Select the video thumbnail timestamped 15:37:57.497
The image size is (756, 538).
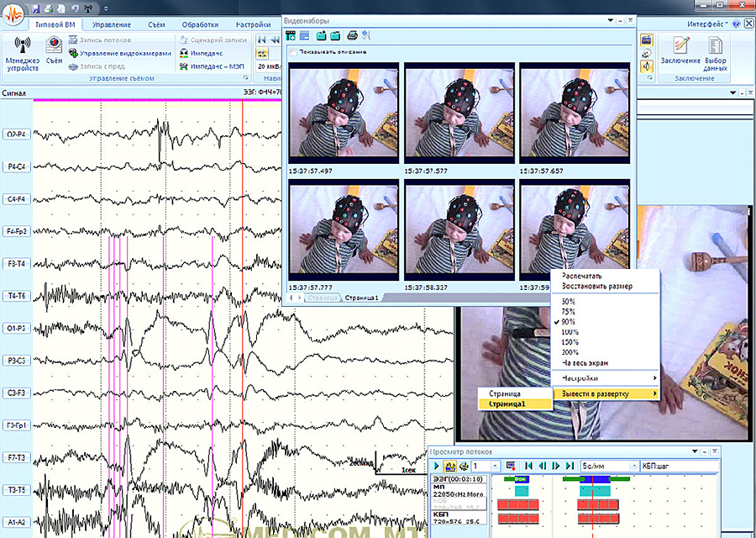tap(343, 114)
